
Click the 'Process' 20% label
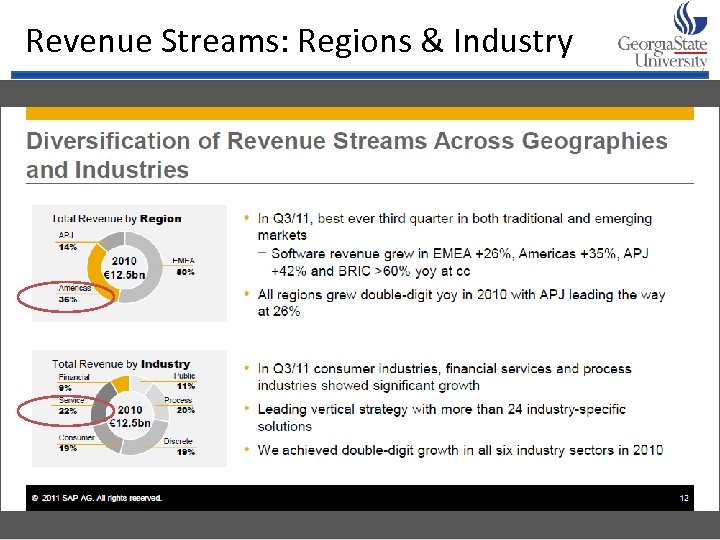(x=180, y=405)
